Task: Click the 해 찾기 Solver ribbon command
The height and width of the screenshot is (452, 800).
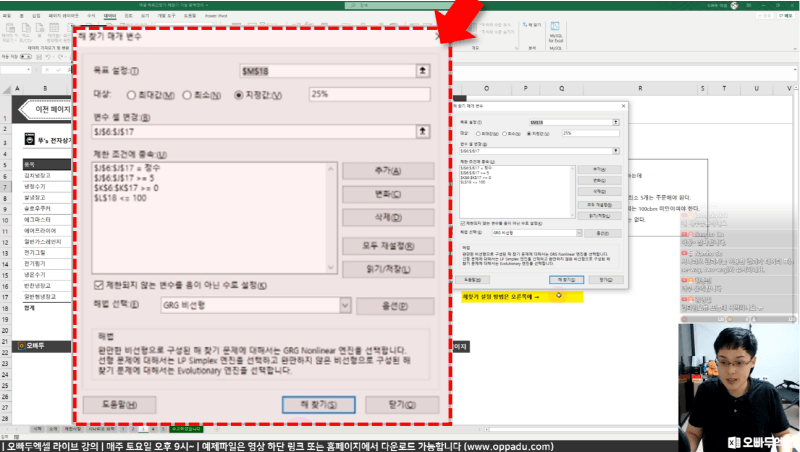Action: tap(532, 24)
